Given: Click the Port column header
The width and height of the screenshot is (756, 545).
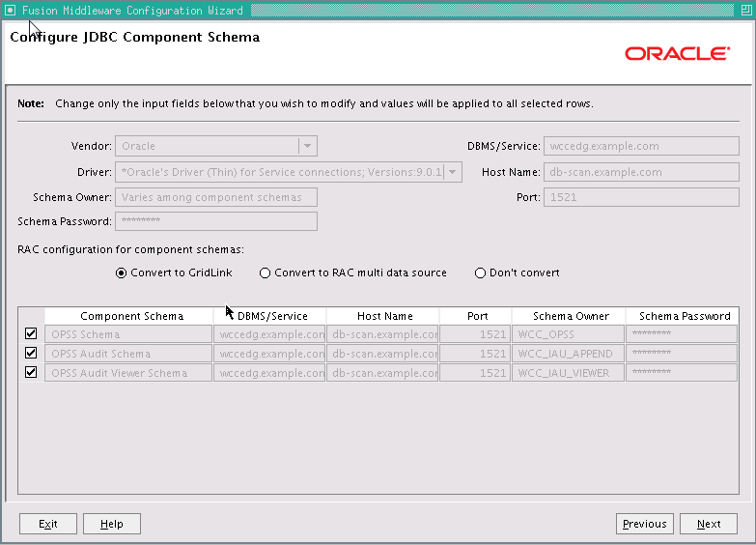Looking at the screenshot, I should 475,316.
